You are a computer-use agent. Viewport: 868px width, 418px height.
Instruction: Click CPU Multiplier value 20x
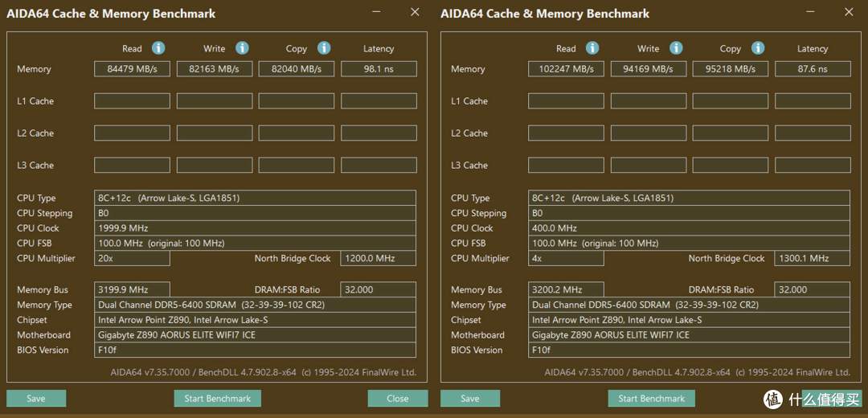tap(132, 258)
